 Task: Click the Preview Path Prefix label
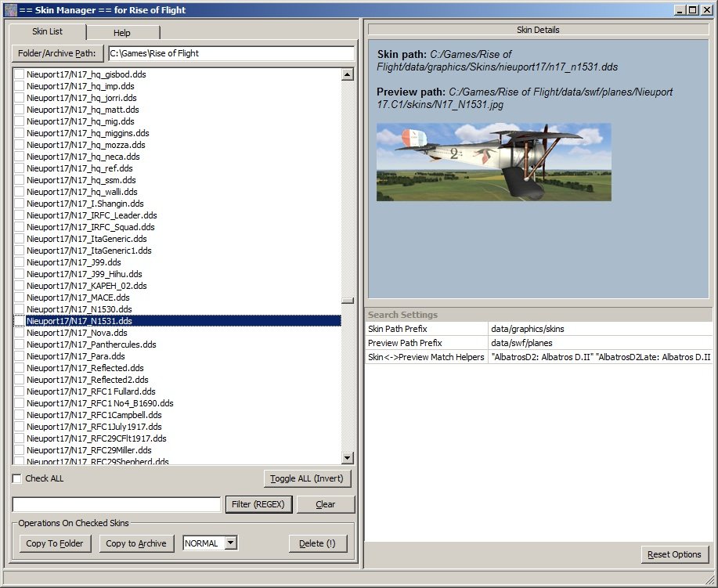click(405, 343)
